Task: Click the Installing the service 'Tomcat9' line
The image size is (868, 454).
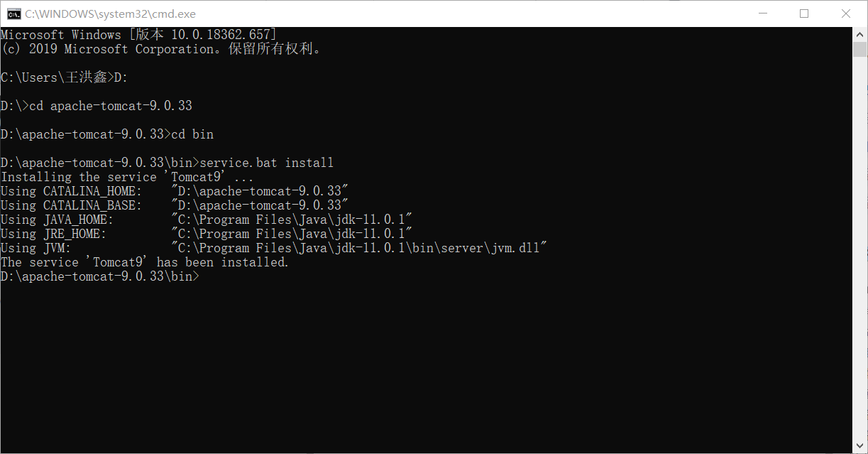Action: coord(126,176)
